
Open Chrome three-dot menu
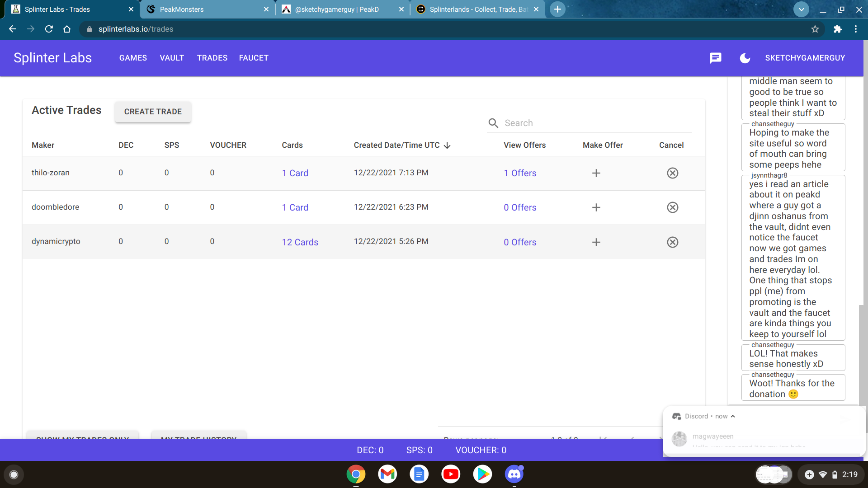pyautogui.click(x=856, y=29)
